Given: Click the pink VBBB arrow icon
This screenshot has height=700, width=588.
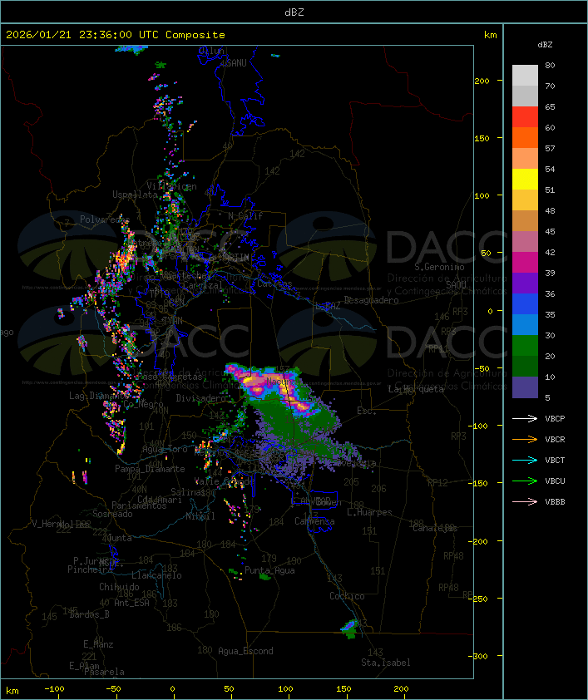Looking at the screenshot, I should click(x=525, y=501).
